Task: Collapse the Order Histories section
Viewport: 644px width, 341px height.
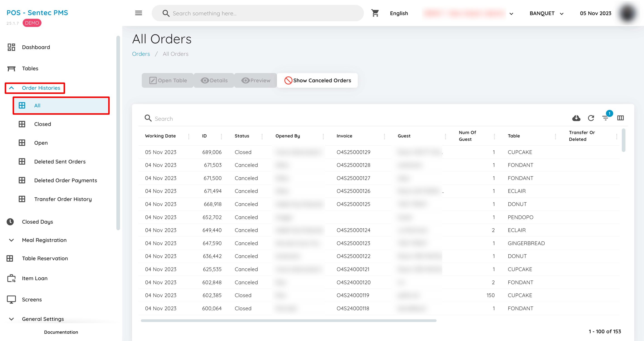Action: point(35,88)
